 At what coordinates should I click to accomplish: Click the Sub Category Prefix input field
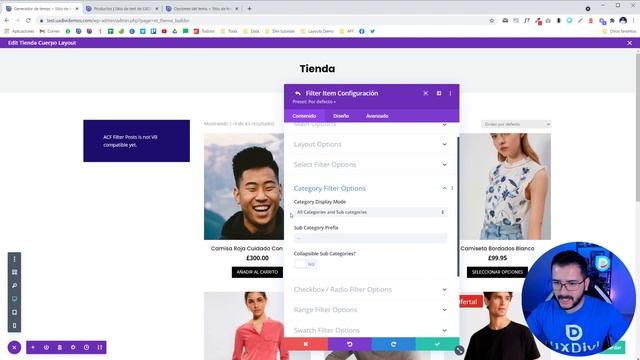coord(371,238)
